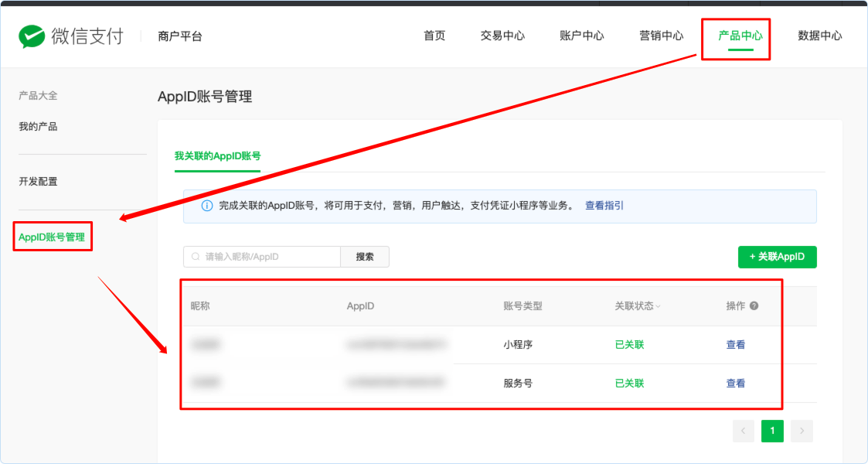Open AppID账号管理 in the sidebar
This screenshot has width=868, height=464.
click(52, 237)
